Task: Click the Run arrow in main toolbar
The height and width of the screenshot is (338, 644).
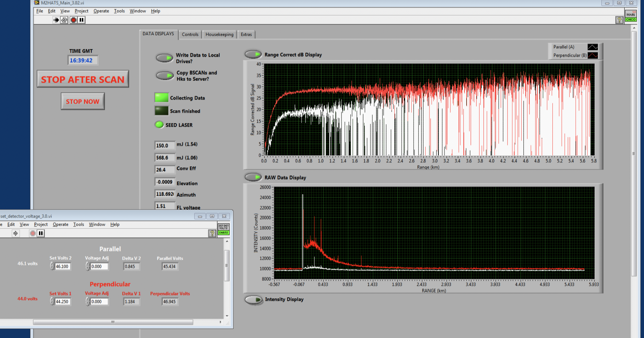Action: click(56, 20)
